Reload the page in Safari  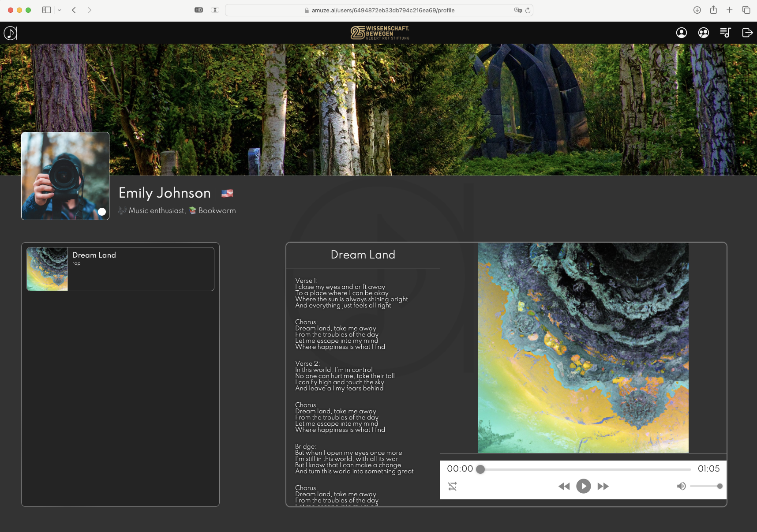(528, 10)
